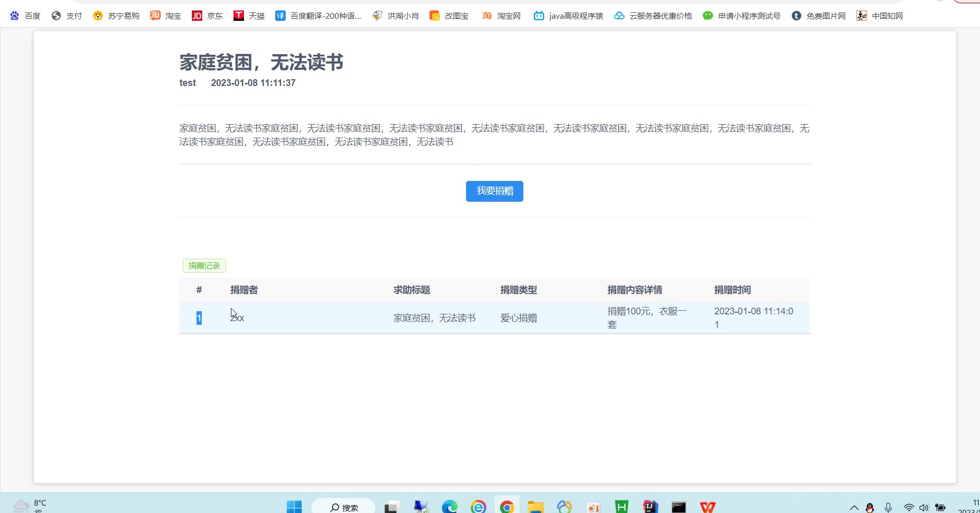Viewport: 980px width, 513px height.
Task: Click the 捐赠记录 tag label
Action: coord(204,266)
